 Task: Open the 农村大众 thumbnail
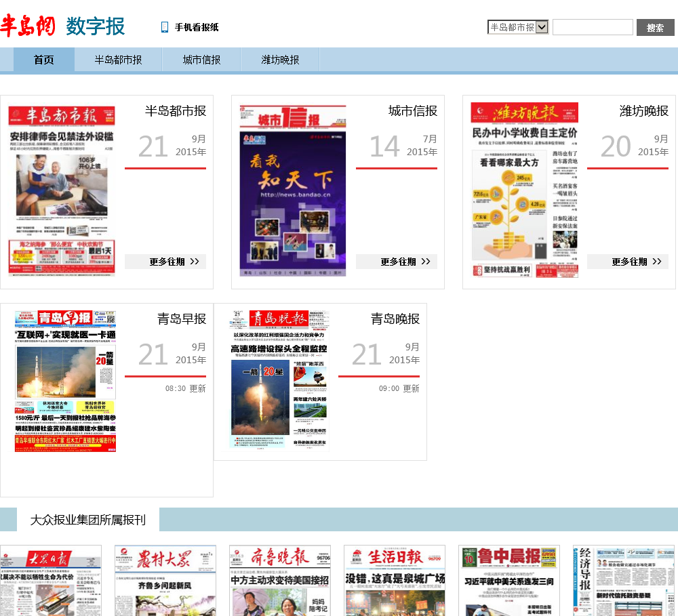click(165, 581)
